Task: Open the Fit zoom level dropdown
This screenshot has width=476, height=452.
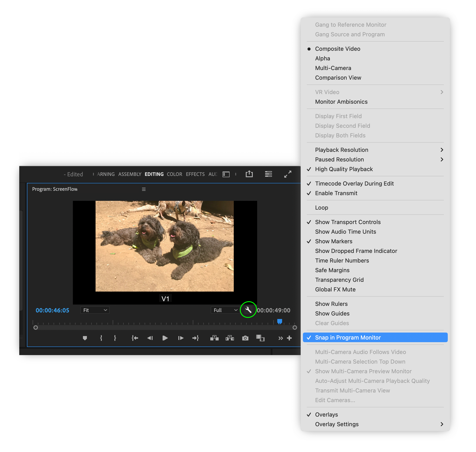Action: pos(95,310)
